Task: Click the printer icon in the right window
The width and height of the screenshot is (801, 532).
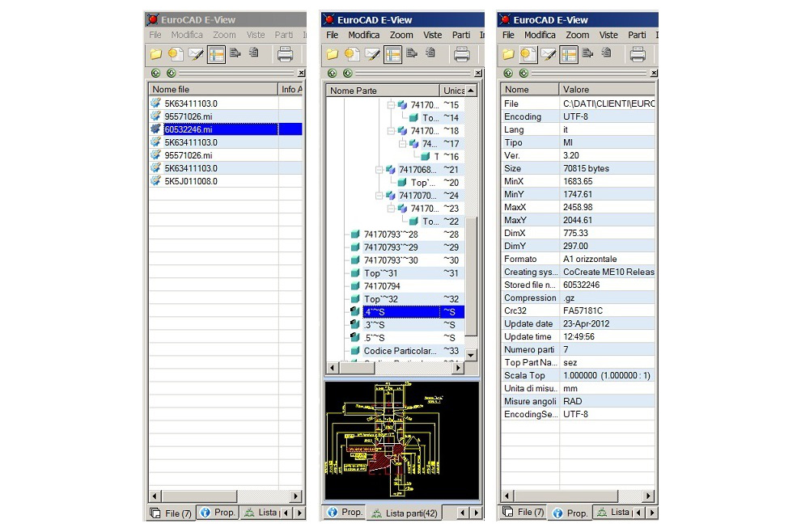Action: click(638, 53)
